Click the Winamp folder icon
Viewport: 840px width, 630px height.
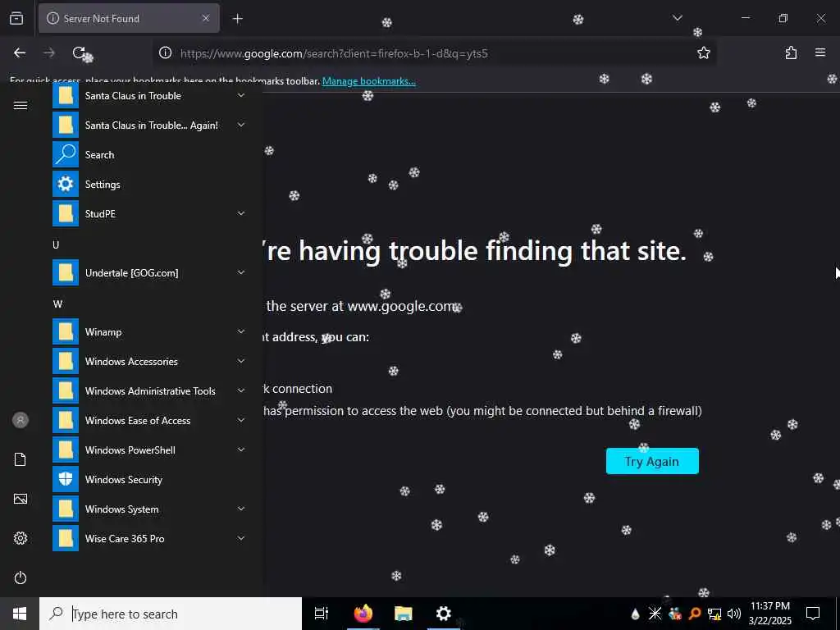click(66, 331)
